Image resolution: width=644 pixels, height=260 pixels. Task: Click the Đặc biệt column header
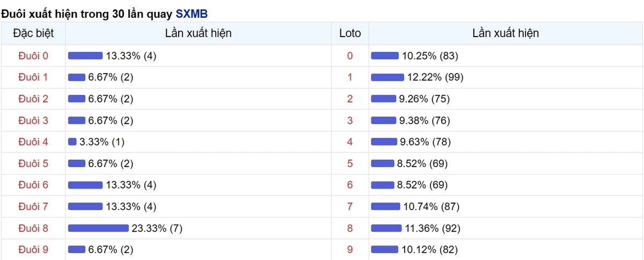click(x=33, y=33)
